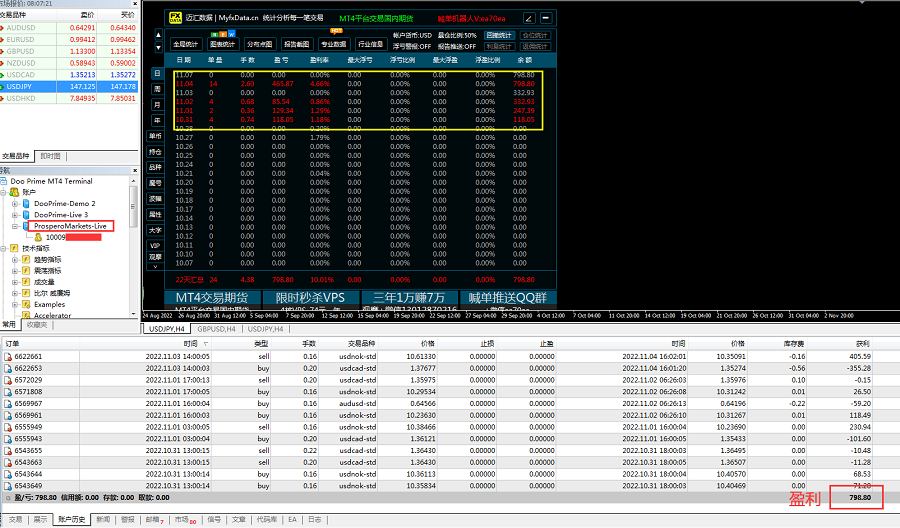
Task: Expand the 成交量 tree node
Action: tap(15, 282)
